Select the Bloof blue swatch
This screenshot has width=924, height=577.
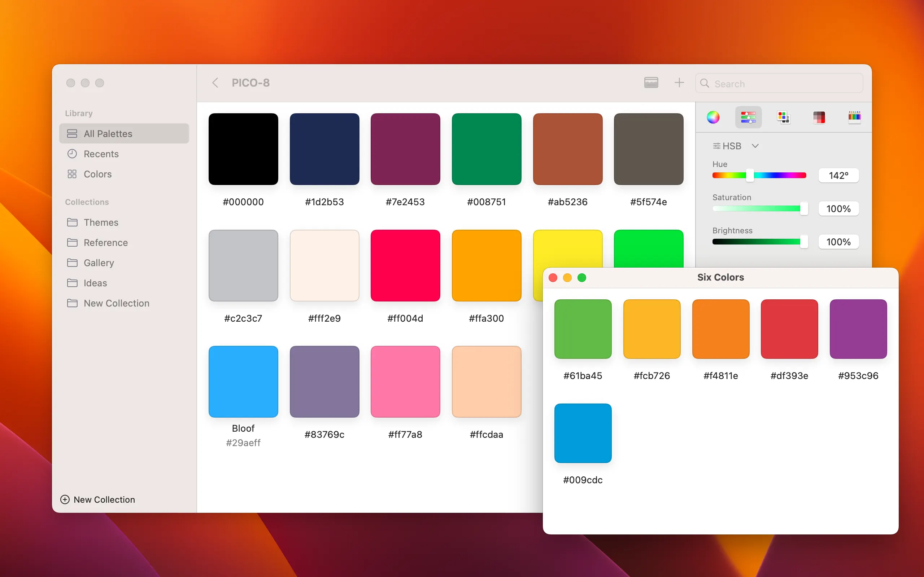243,382
